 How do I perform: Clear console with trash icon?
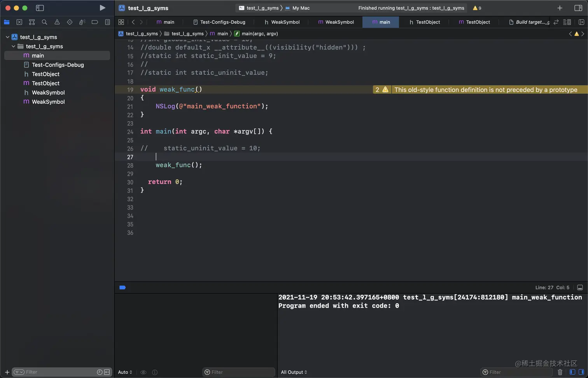click(x=560, y=372)
